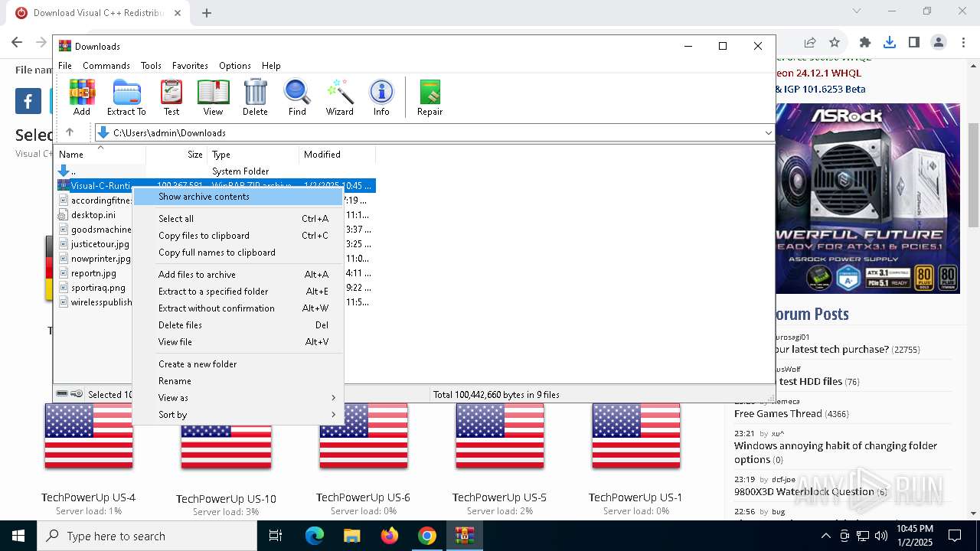
Task: Click the Test archive toolbar icon
Action: click(171, 97)
